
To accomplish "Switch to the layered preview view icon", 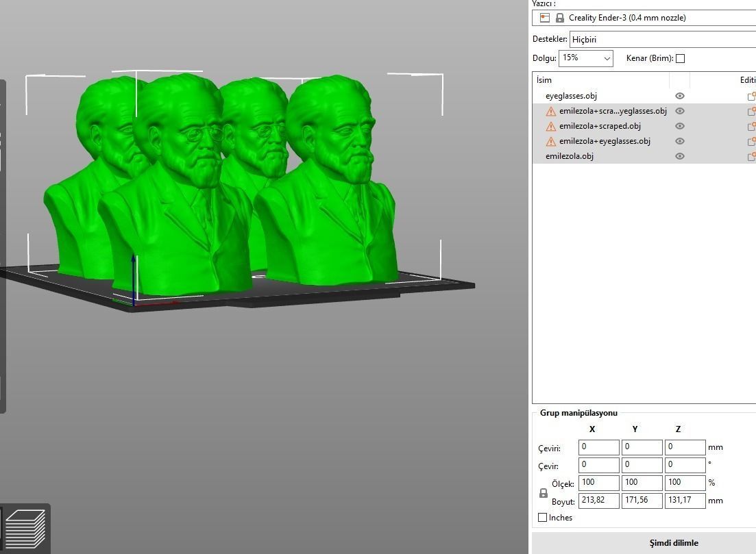I will tap(25, 529).
